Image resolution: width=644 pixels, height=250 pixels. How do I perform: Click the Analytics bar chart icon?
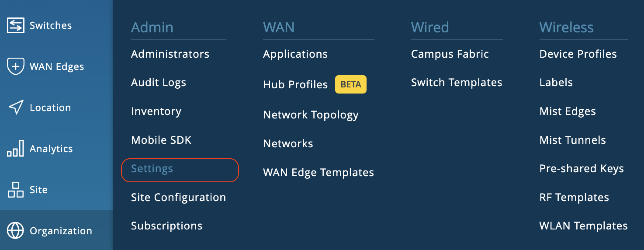pos(16,149)
